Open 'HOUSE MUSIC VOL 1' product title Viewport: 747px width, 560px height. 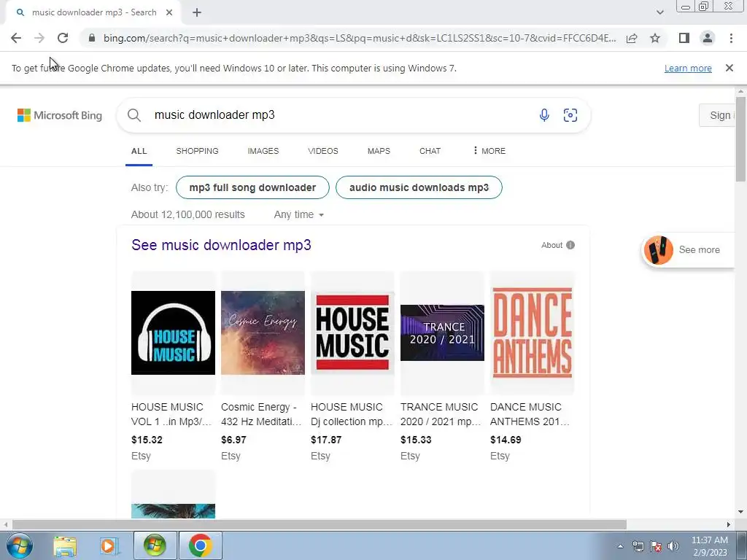coord(171,414)
